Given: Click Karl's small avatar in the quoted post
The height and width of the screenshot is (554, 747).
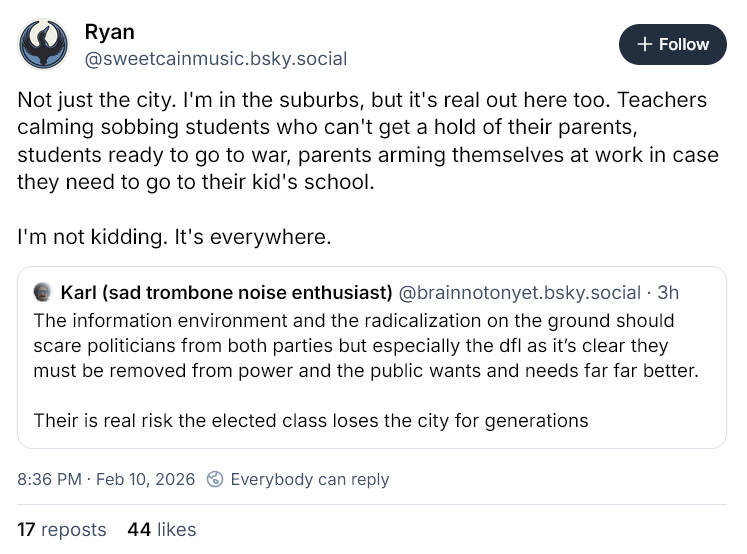Looking at the screenshot, I should [43, 293].
